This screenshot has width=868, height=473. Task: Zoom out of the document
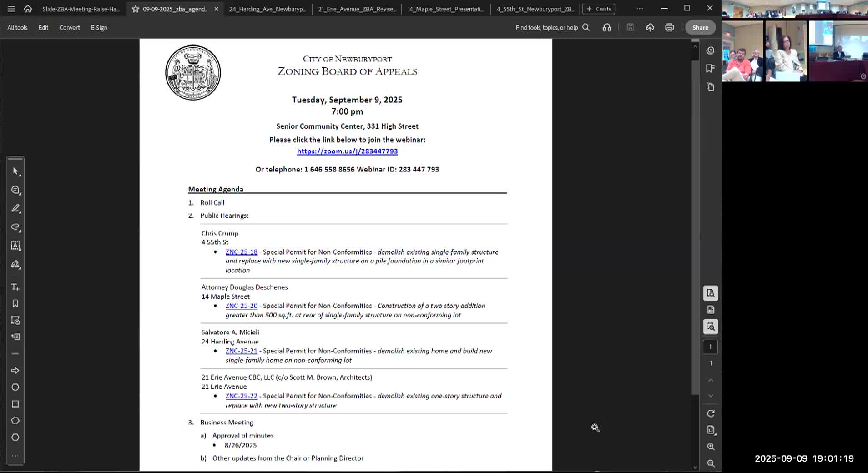(711, 463)
